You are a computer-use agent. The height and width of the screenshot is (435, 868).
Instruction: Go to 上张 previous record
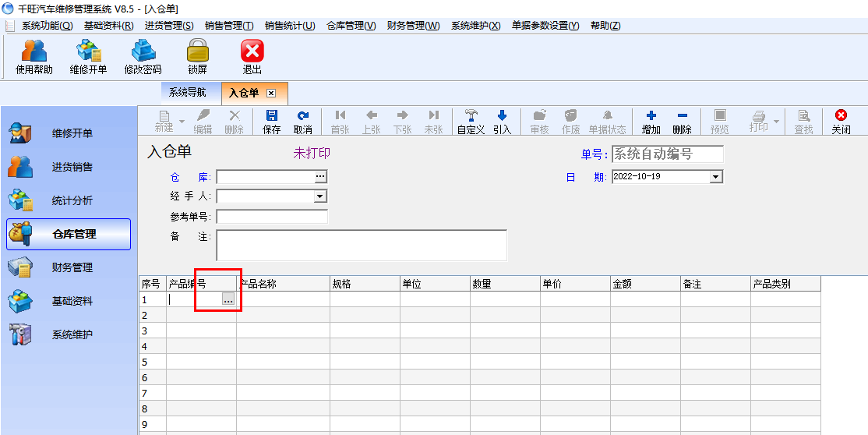372,122
